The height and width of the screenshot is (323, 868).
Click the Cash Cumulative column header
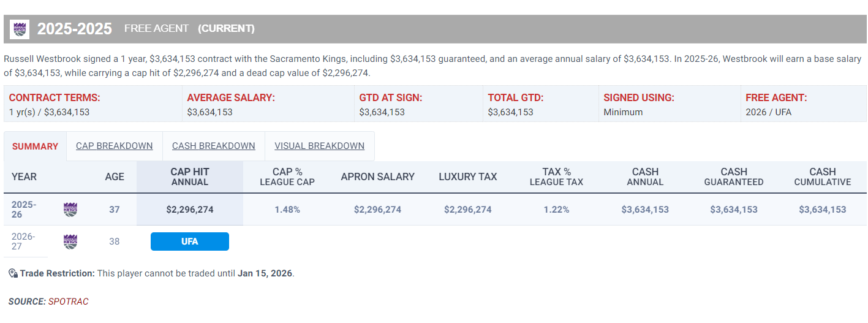pyautogui.click(x=822, y=177)
